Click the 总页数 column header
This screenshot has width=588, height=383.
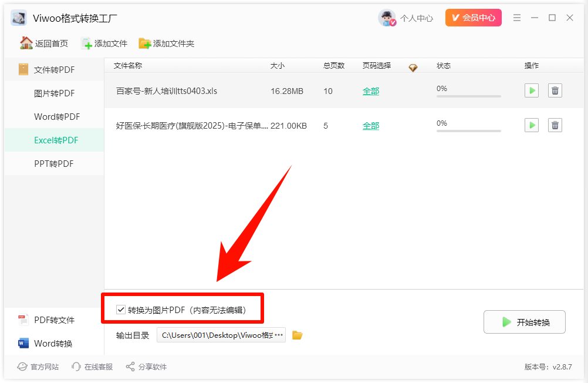[x=334, y=66]
